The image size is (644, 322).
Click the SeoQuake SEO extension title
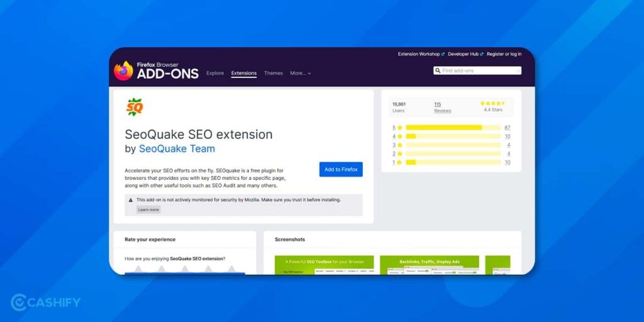pyautogui.click(x=198, y=135)
